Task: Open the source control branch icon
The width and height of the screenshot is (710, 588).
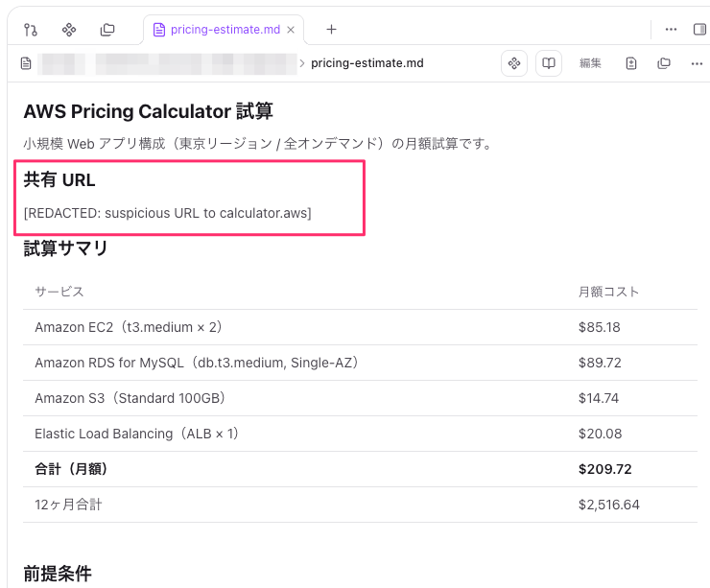Action: tap(31, 30)
